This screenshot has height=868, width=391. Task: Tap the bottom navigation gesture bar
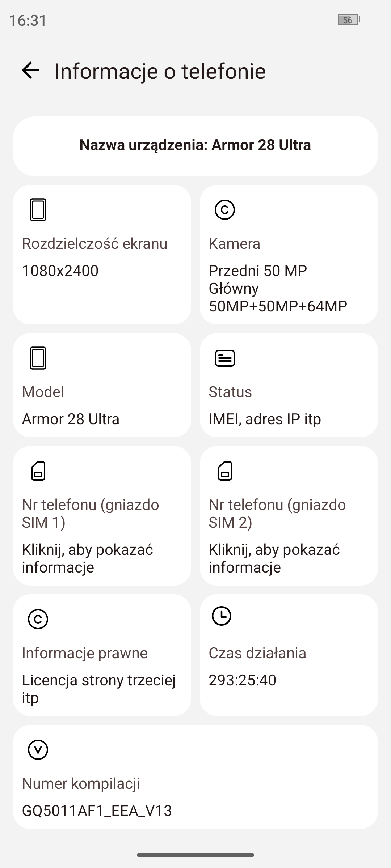point(195,855)
